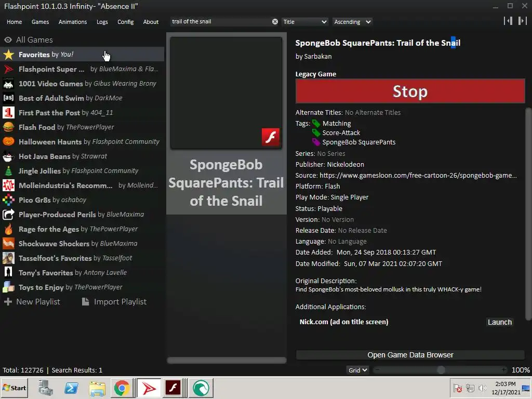The width and height of the screenshot is (532, 399).
Task: Click the Player-Produced Perils share icon
Action: pyautogui.click(x=8, y=215)
